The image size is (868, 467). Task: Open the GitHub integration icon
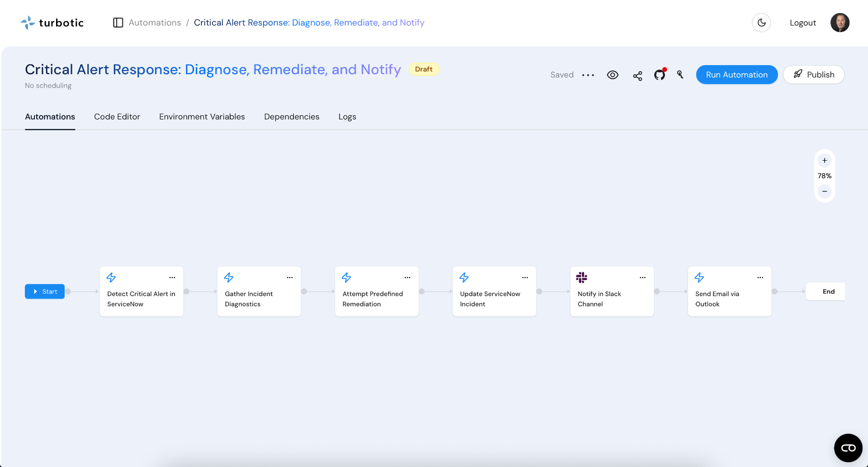660,75
